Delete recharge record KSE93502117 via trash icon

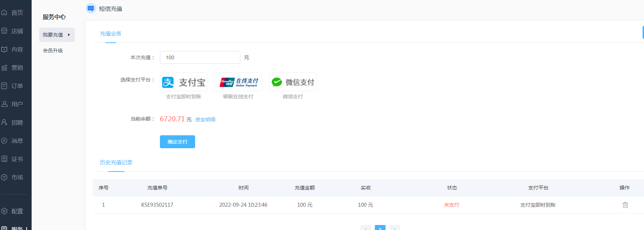(x=625, y=205)
